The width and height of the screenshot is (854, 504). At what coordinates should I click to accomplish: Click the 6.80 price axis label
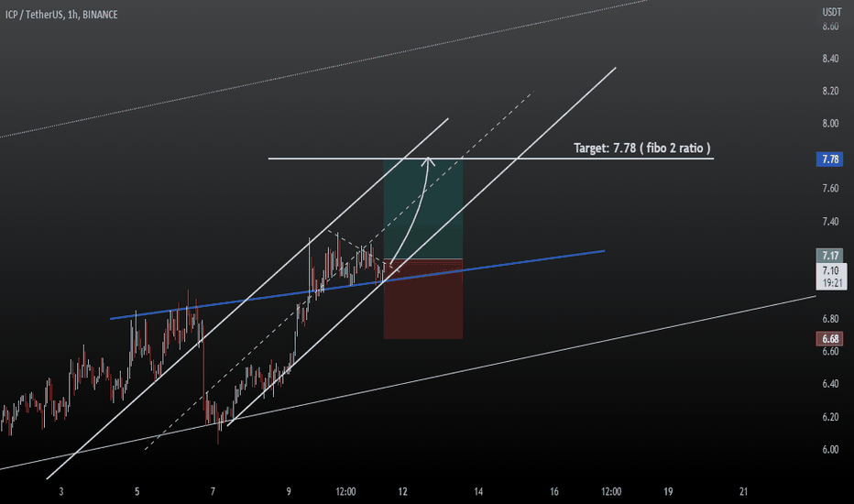click(x=830, y=319)
